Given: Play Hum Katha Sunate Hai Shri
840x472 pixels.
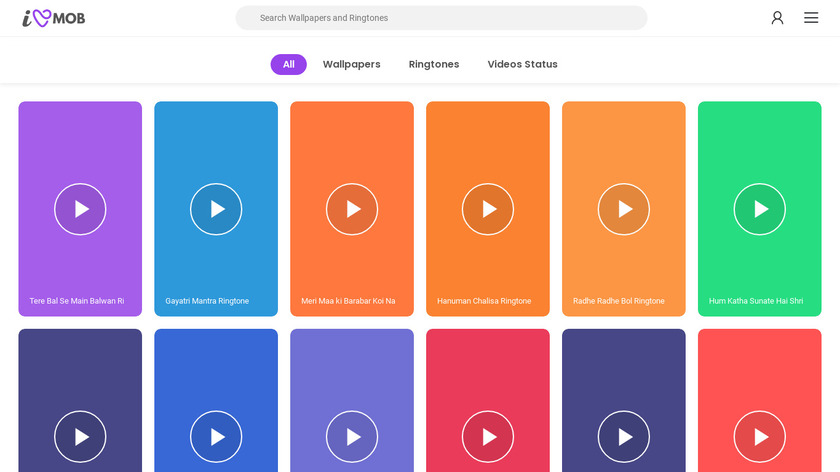Looking at the screenshot, I should click(760, 209).
